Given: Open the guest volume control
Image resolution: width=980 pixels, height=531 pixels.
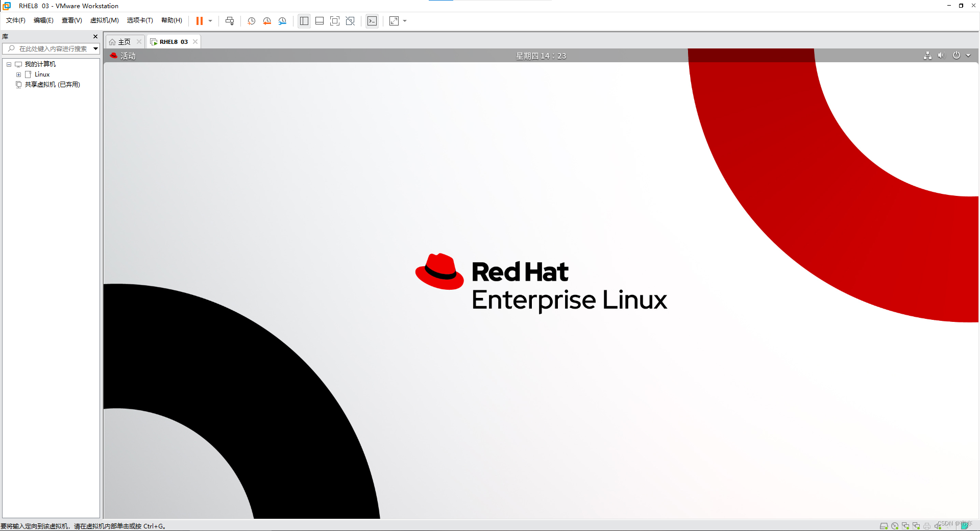Looking at the screenshot, I should 942,56.
